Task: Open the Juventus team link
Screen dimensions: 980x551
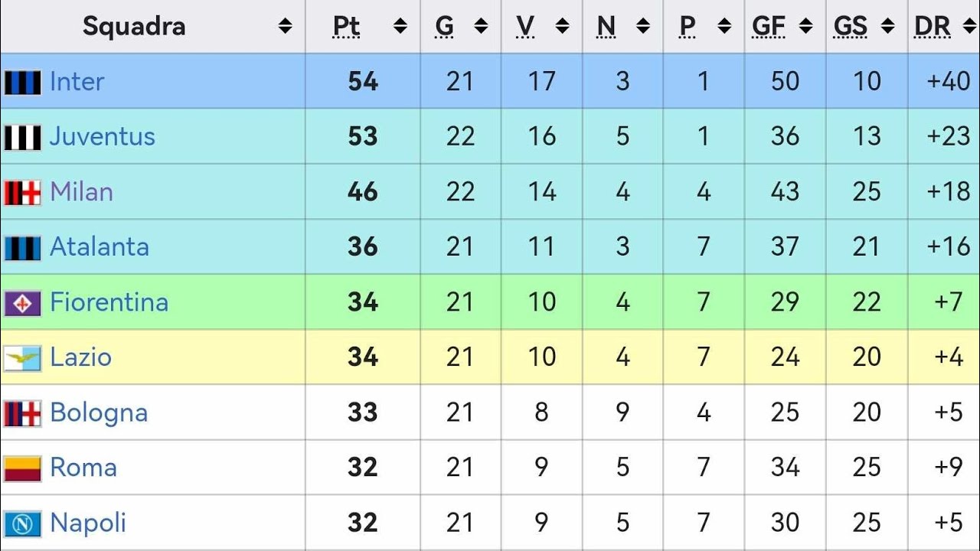Action: pos(103,137)
